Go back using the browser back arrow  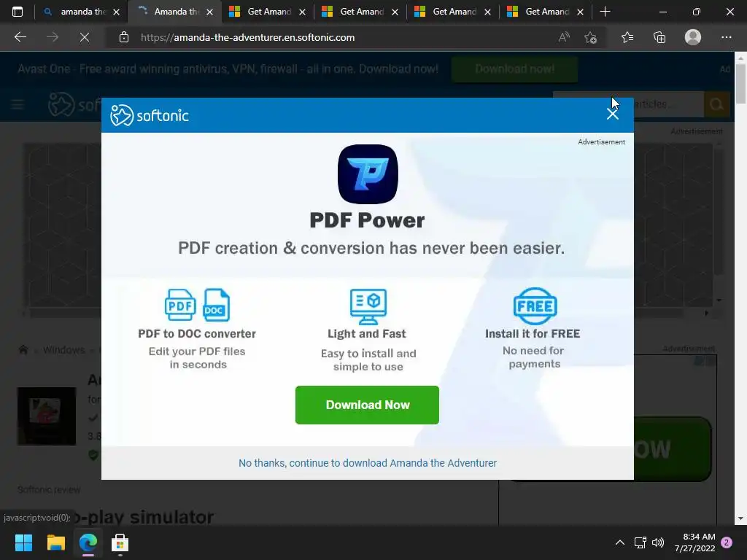pos(20,37)
